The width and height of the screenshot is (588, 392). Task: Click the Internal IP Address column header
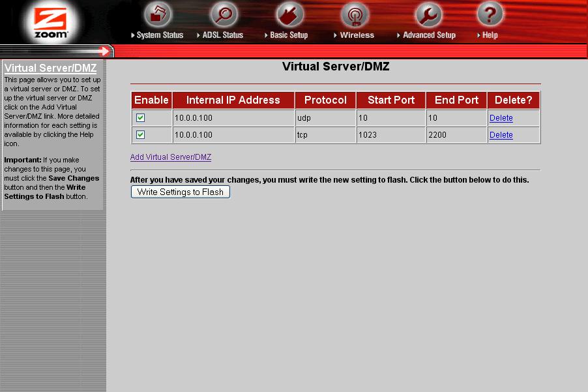(233, 100)
